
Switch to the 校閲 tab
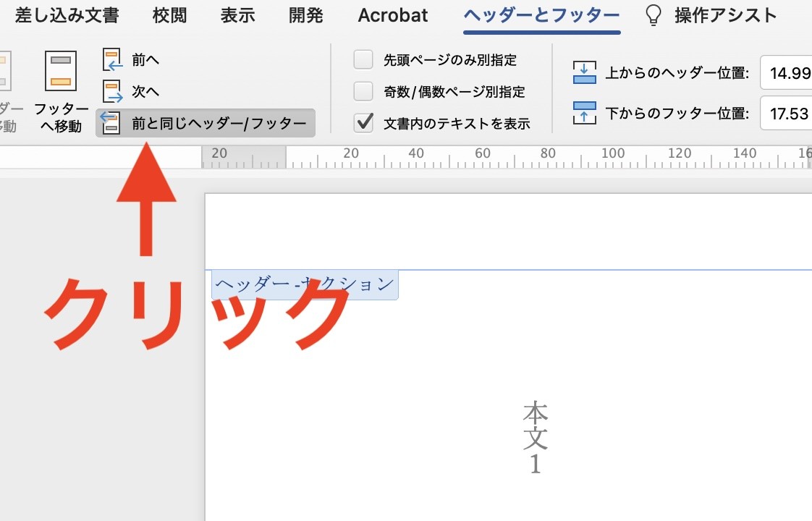pyautogui.click(x=169, y=15)
